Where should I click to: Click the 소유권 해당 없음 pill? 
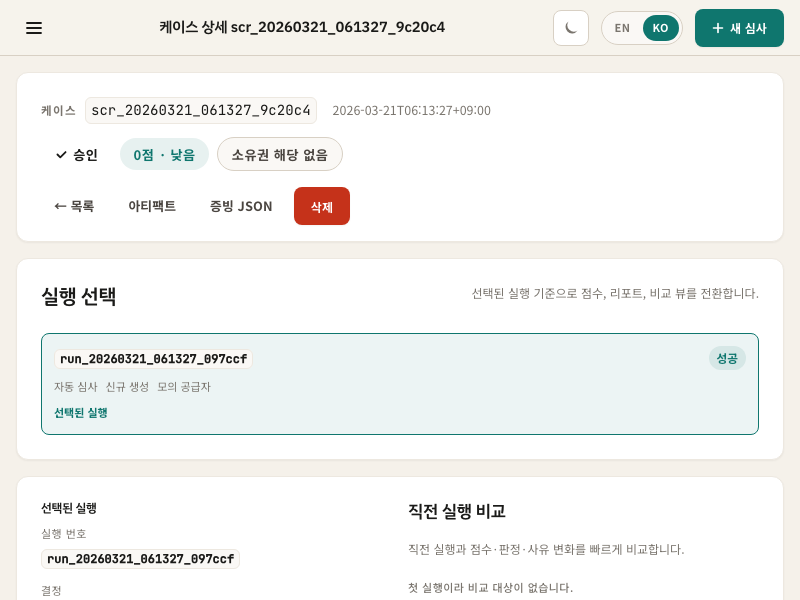(280, 154)
